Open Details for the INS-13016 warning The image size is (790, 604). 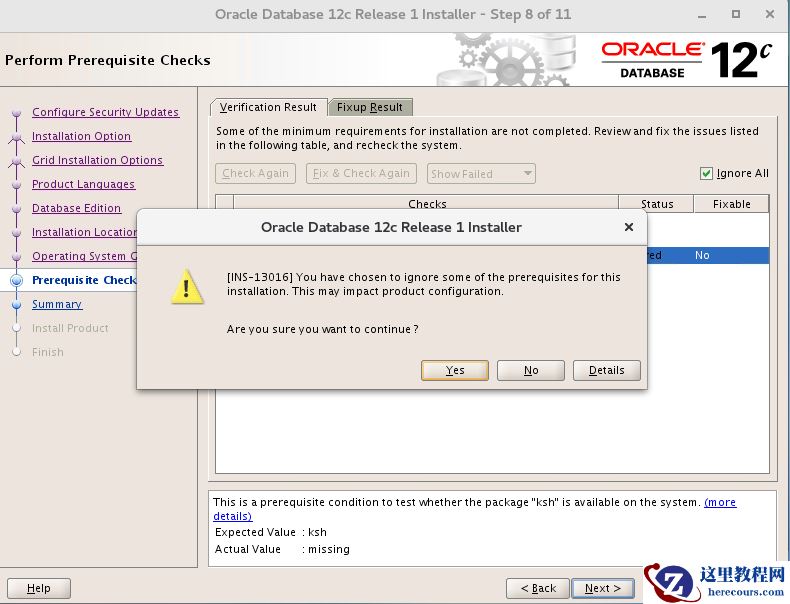point(607,370)
